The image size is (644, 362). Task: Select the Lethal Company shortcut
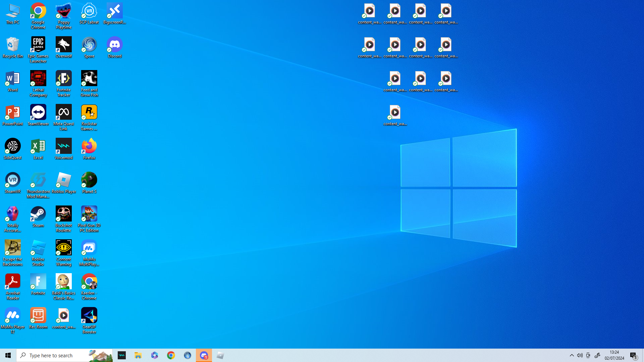pos(38,83)
